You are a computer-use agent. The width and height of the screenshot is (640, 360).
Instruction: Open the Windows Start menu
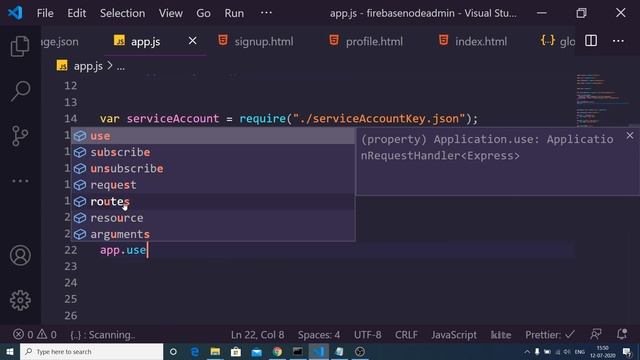click(10, 351)
